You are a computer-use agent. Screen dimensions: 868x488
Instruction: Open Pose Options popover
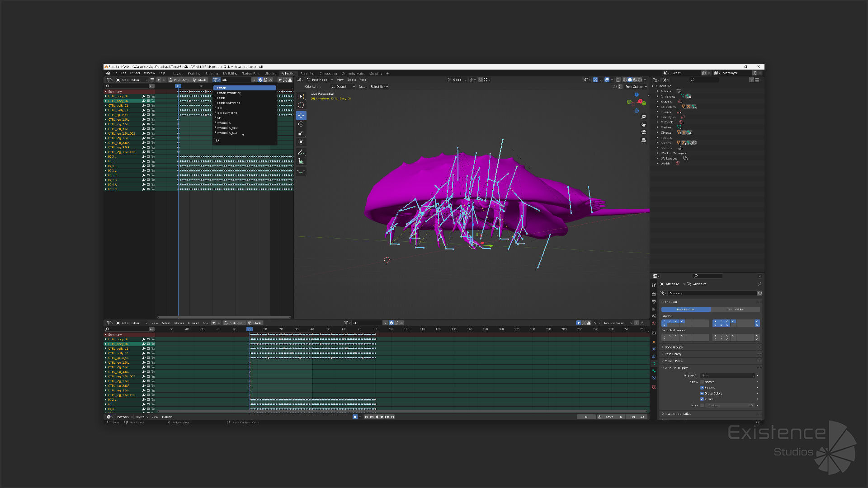point(636,87)
